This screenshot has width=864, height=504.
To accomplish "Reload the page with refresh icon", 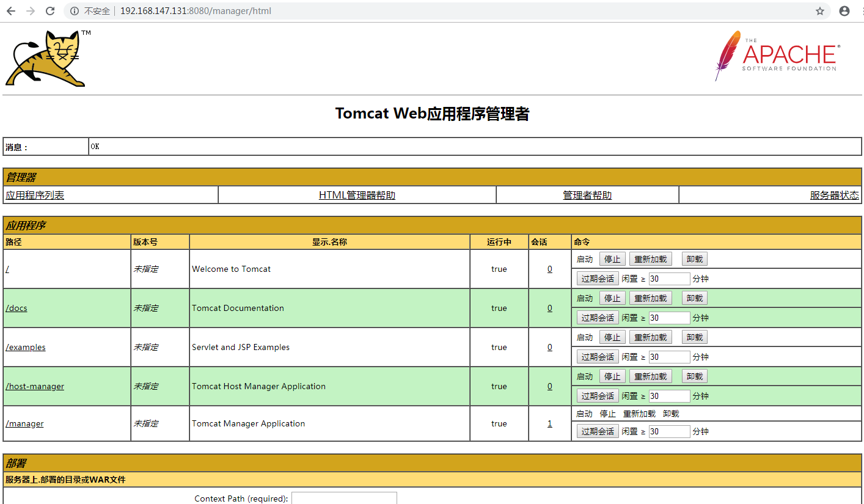I will tap(50, 11).
